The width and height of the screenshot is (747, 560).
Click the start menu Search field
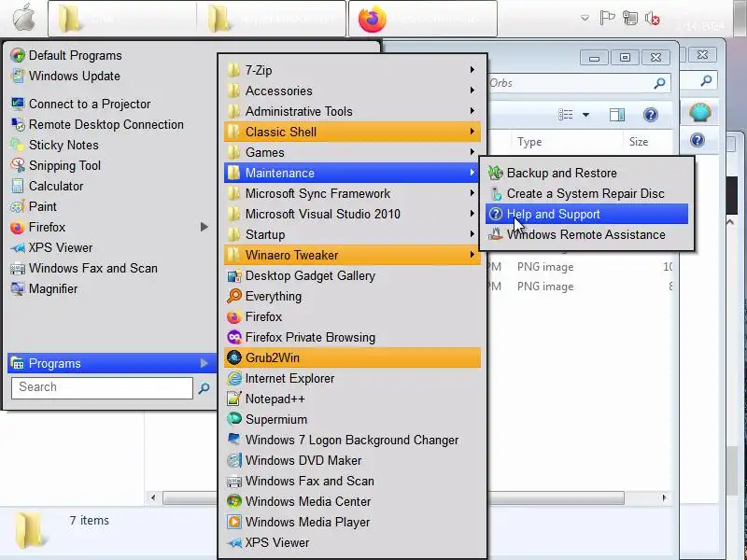[x=102, y=387]
